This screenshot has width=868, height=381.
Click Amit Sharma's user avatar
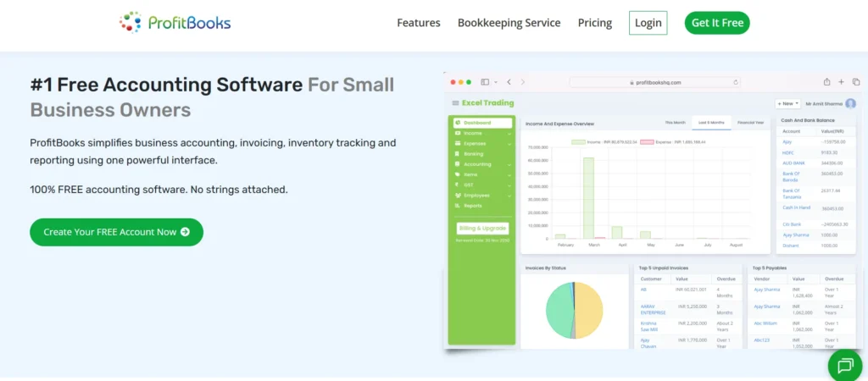pyautogui.click(x=851, y=103)
